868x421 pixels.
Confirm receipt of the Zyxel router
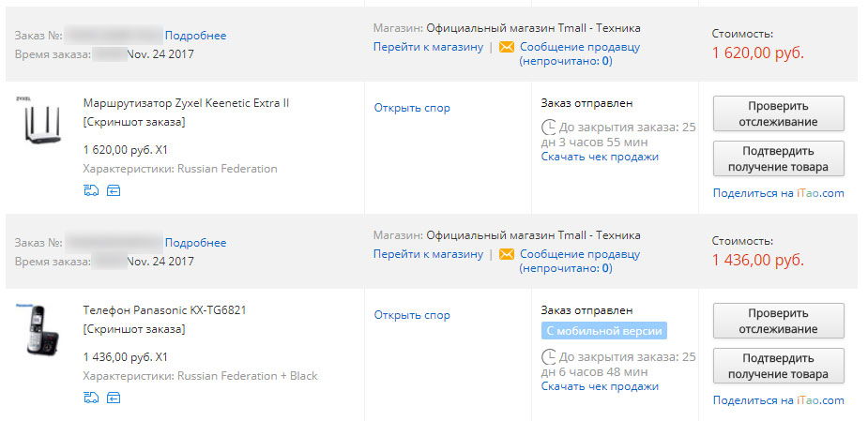click(778, 158)
